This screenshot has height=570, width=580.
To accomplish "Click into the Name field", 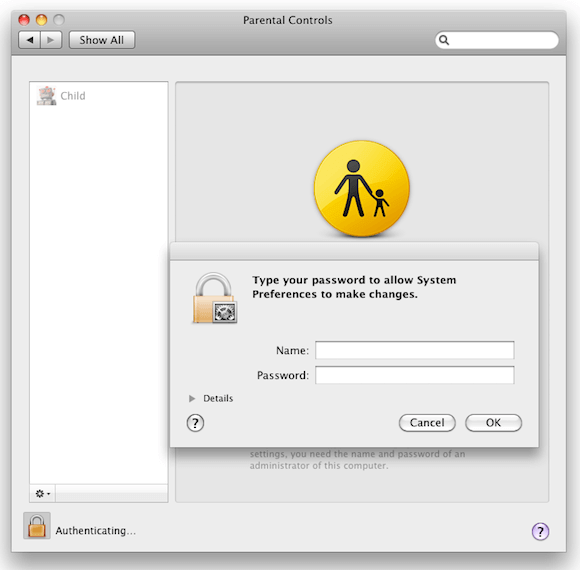I will [x=415, y=350].
